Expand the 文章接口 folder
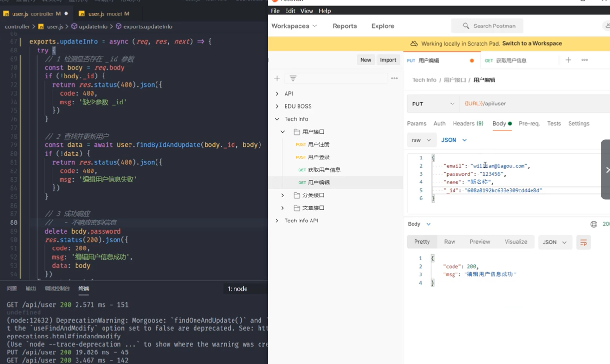This screenshot has width=610, height=364. point(283,208)
